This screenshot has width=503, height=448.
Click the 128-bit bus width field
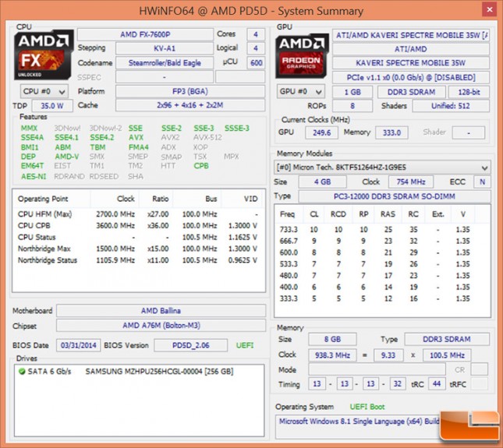[469, 92]
